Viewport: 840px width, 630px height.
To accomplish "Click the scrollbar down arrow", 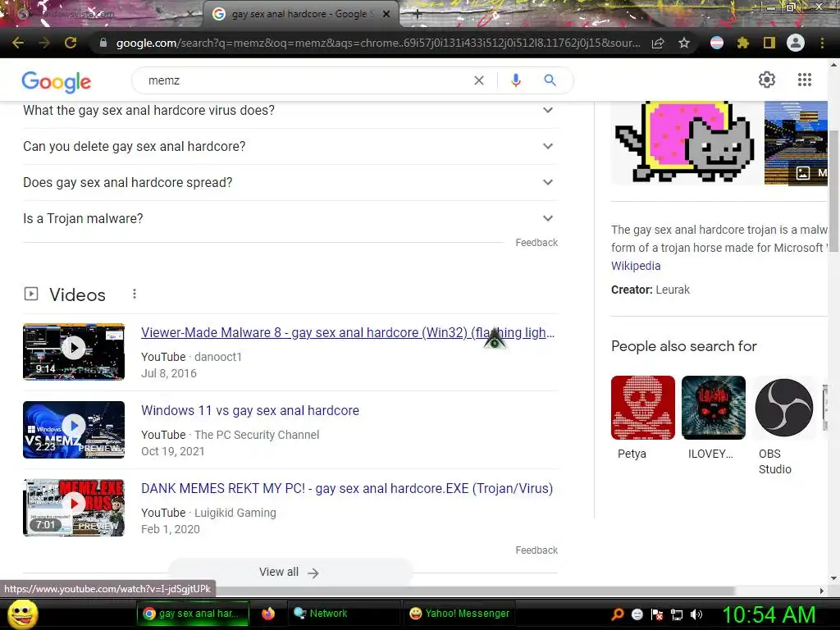I will [833, 578].
